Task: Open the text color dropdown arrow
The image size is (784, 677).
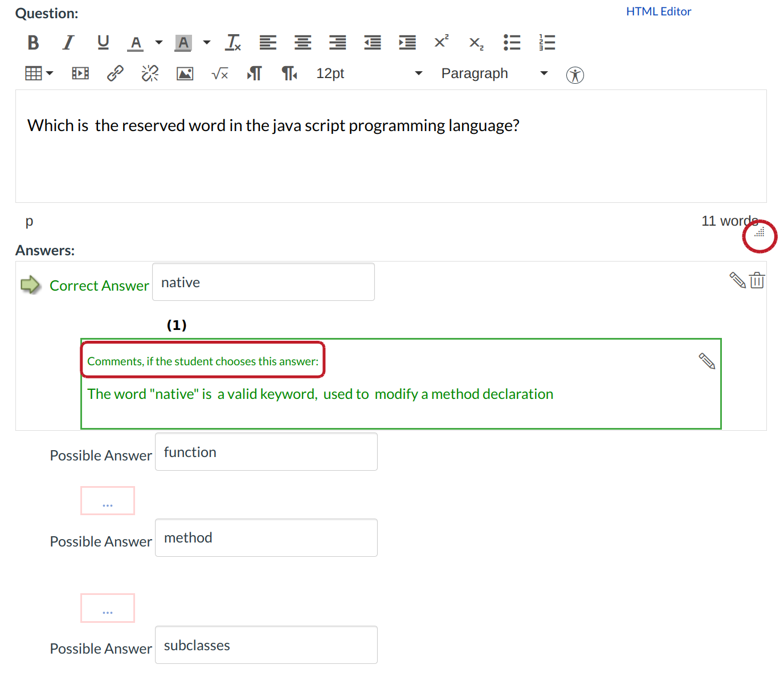Action: tap(159, 43)
